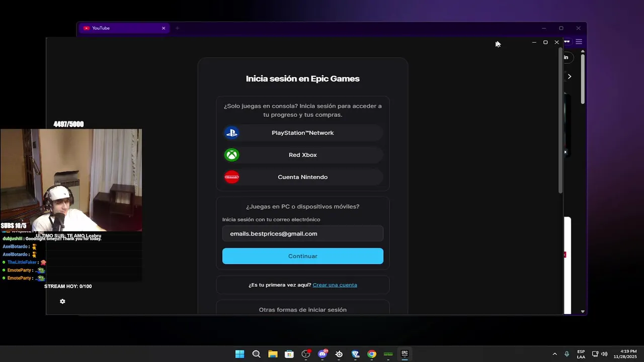The height and width of the screenshot is (362, 644).
Task: Click the purple icon beside the browser menu
Action: click(x=567, y=42)
